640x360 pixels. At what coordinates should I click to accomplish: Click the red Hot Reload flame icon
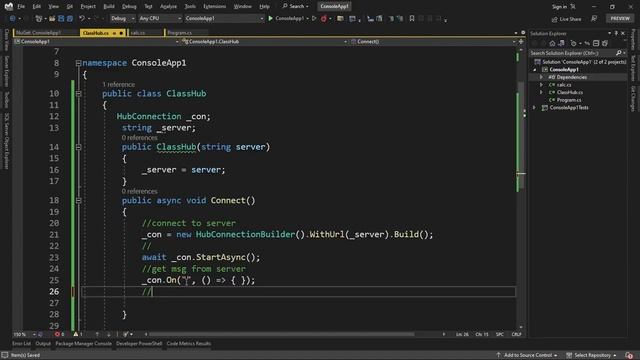coord(324,18)
